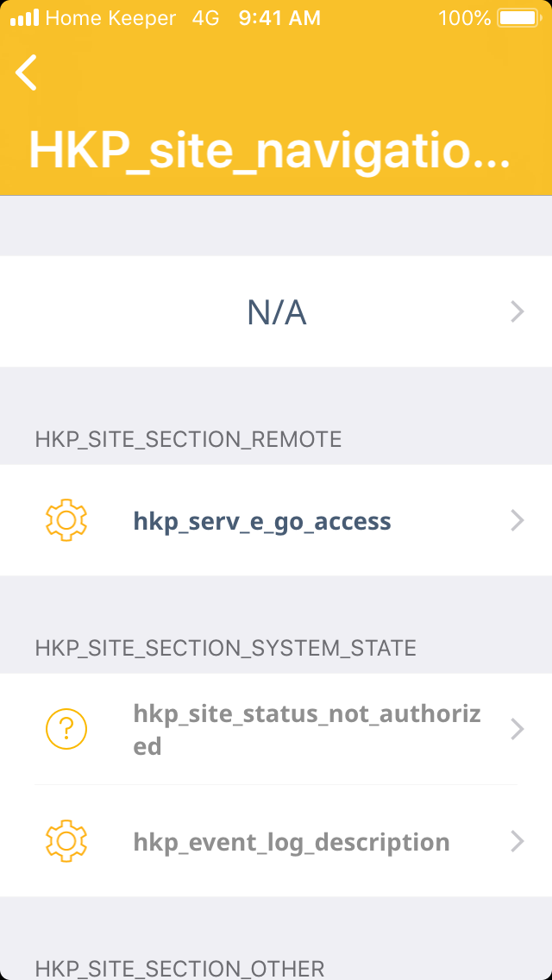Select the N/A text
This screenshot has height=980, width=552.
[277, 312]
